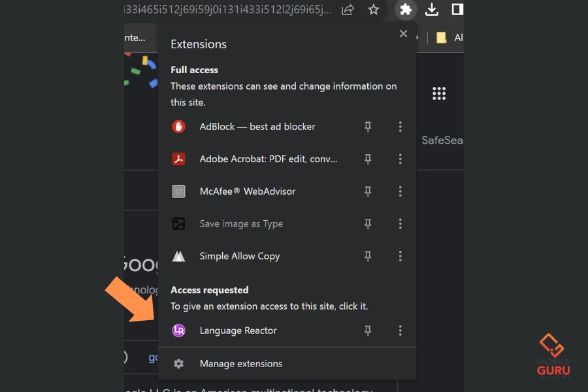Open more actions for Save image as Type
Image resolution: width=588 pixels, height=392 pixels.
point(400,223)
